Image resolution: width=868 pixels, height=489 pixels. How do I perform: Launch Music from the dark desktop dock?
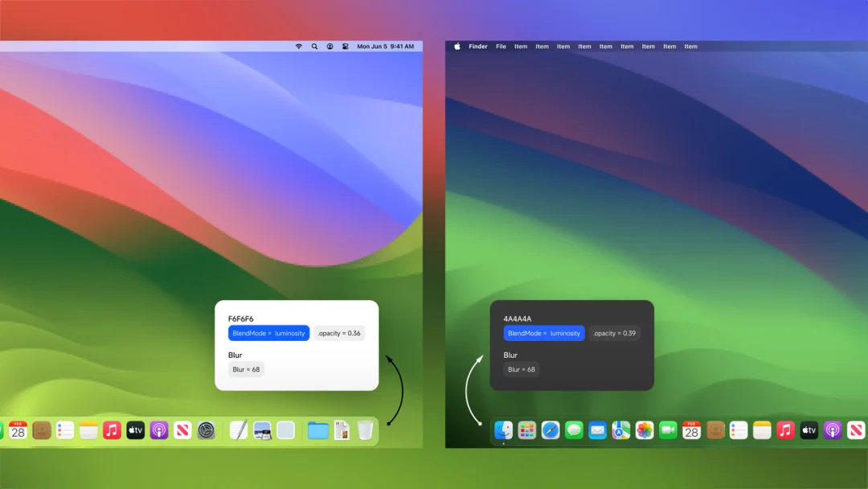pyautogui.click(x=785, y=430)
